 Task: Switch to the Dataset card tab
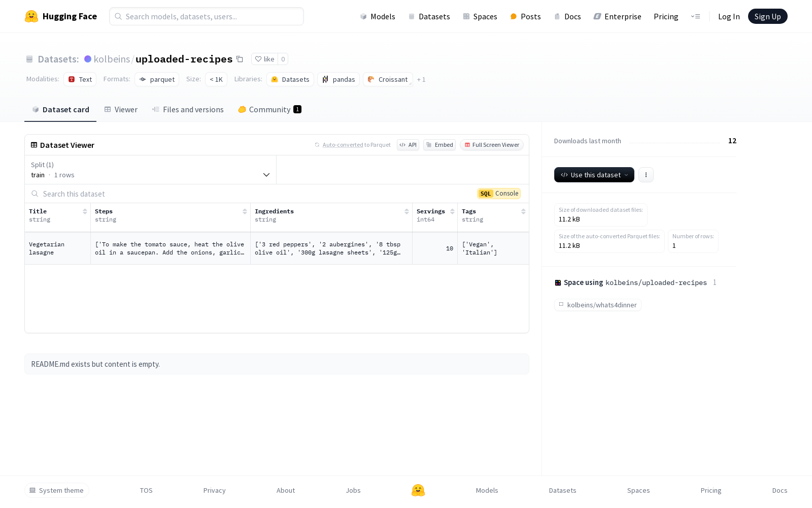(60, 110)
